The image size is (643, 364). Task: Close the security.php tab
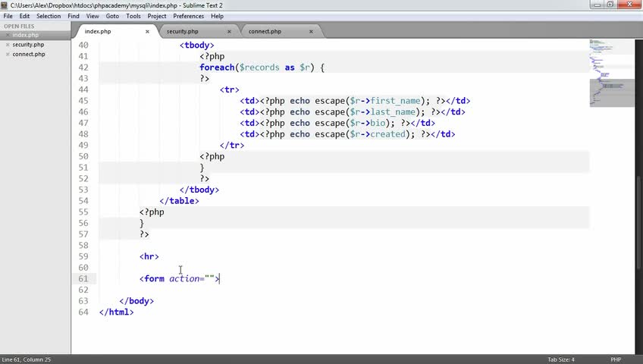(x=229, y=32)
